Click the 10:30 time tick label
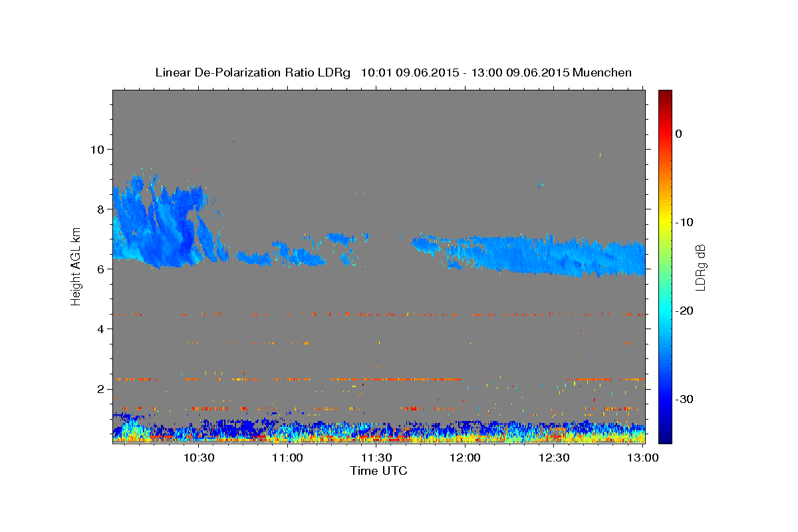The width and height of the screenshot is (798, 532). pyautogui.click(x=198, y=458)
